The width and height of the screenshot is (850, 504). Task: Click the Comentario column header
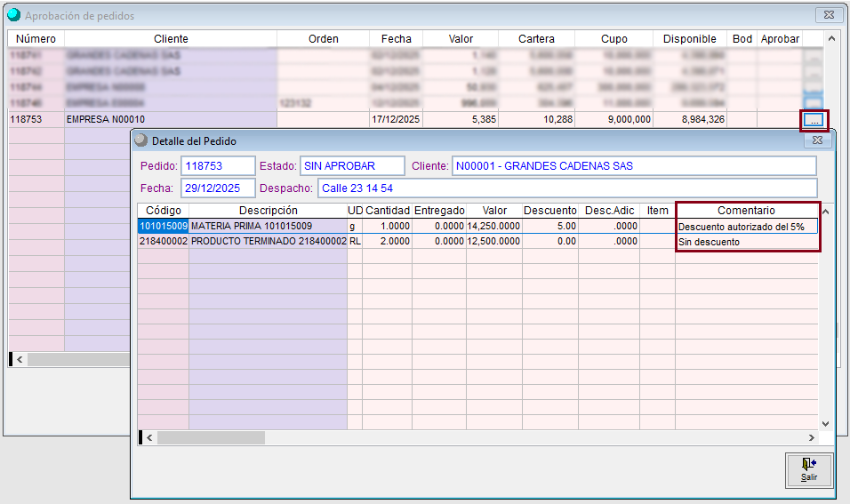(746, 211)
